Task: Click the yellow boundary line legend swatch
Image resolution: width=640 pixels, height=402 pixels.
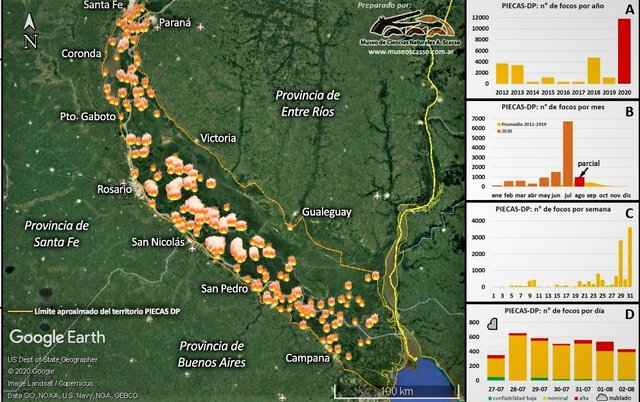Action: (x=20, y=311)
